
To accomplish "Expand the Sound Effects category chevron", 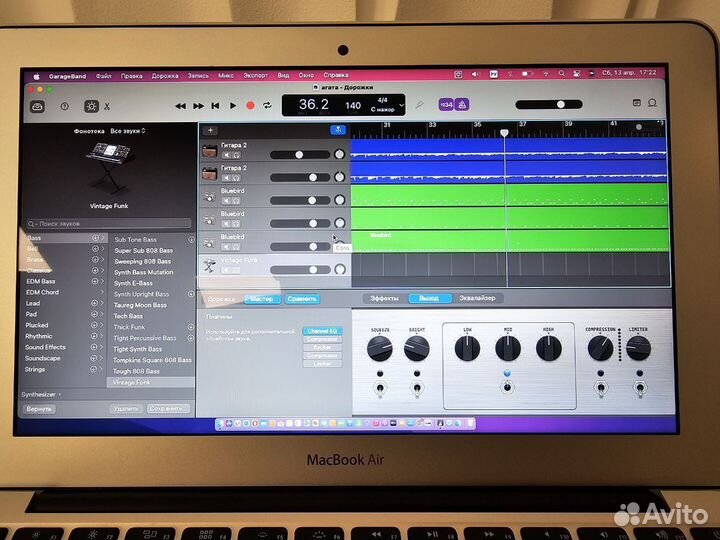I will click(x=101, y=347).
